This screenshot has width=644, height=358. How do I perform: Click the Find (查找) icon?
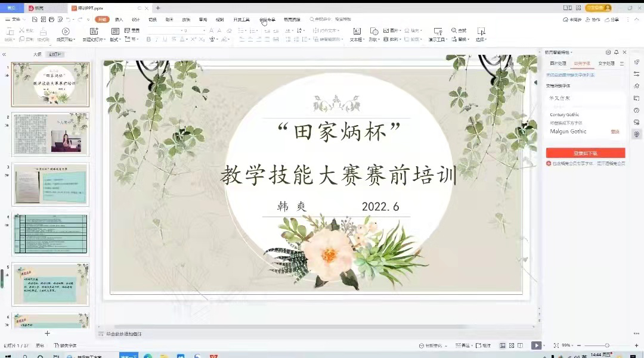(x=459, y=30)
